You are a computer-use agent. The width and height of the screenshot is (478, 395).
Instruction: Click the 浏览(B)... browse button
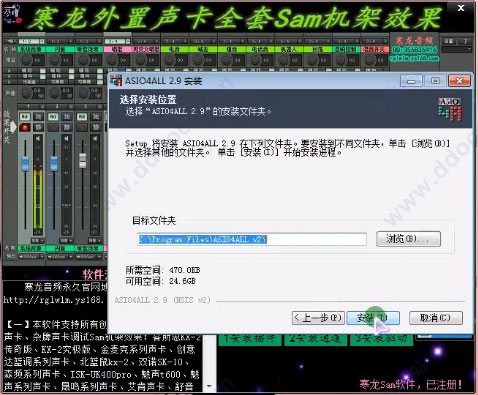(x=408, y=239)
